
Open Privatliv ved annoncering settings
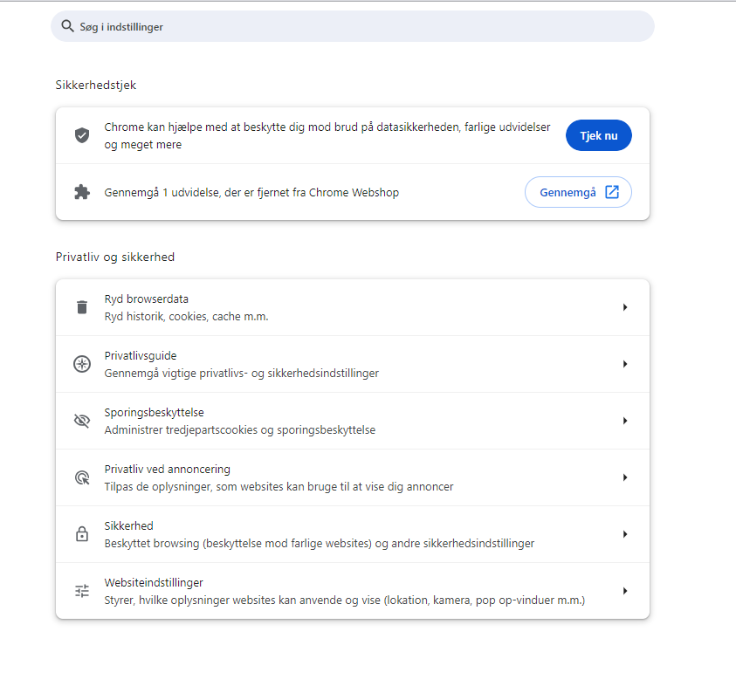pyautogui.click(x=349, y=477)
